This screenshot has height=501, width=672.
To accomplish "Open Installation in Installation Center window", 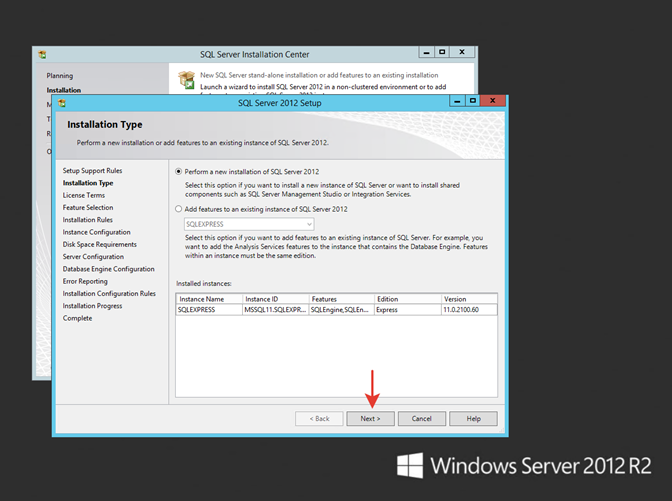I will click(x=63, y=90).
